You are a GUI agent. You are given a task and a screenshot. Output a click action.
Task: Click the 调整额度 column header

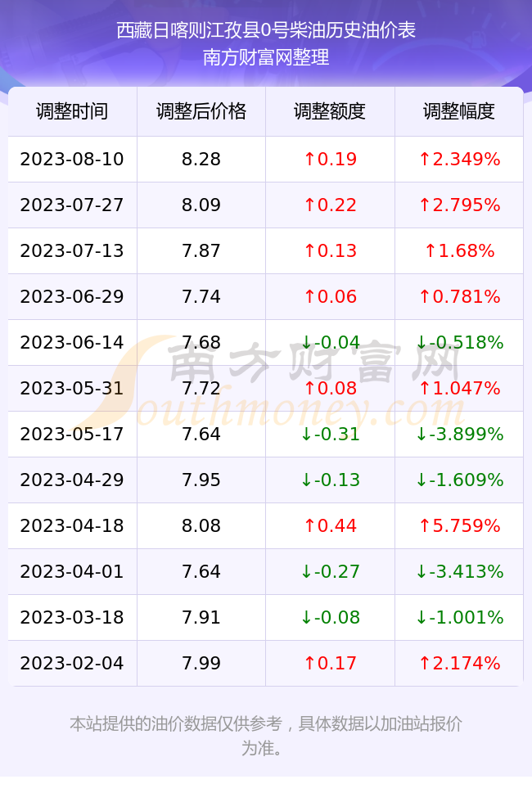[x=330, y=111]
